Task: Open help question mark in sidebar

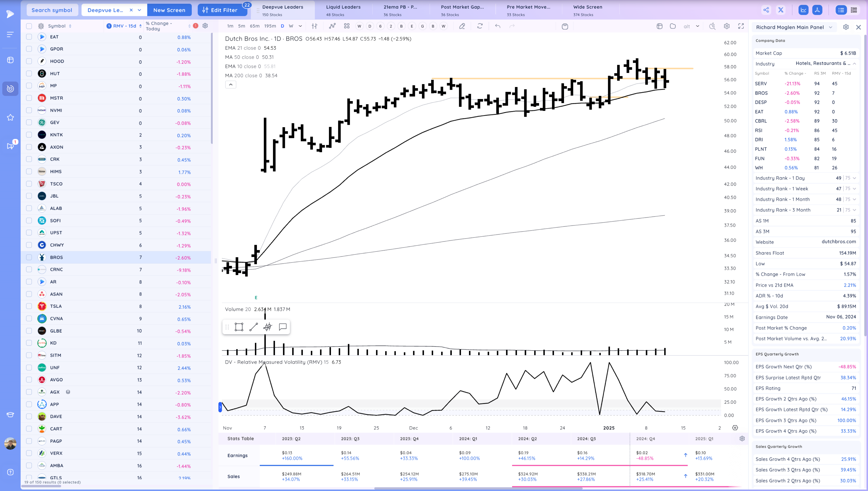Action: 10,472
